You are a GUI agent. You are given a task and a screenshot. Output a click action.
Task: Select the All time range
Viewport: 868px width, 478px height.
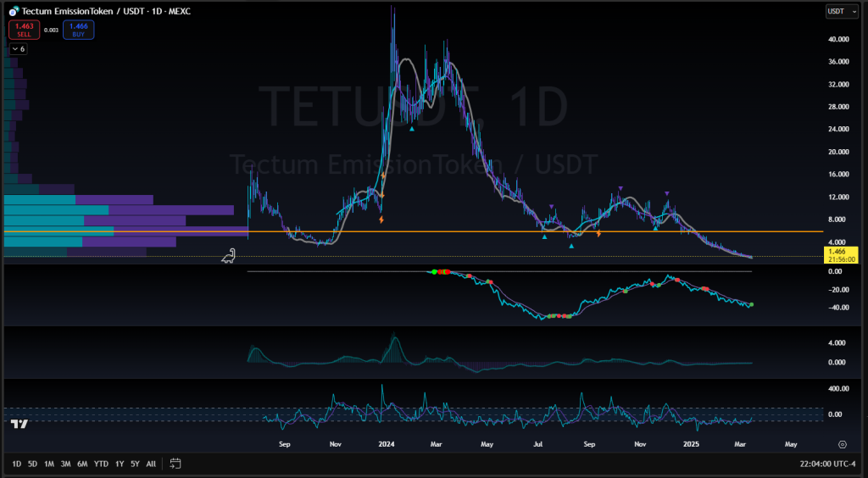click(x=151, y=464)
